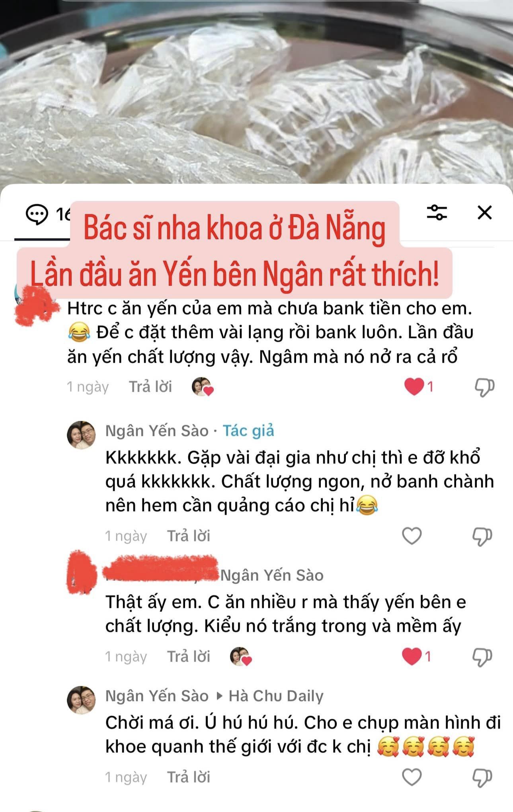
Task: Tap Trả lời under Chời má ơi reply
Action: (188, 777)
